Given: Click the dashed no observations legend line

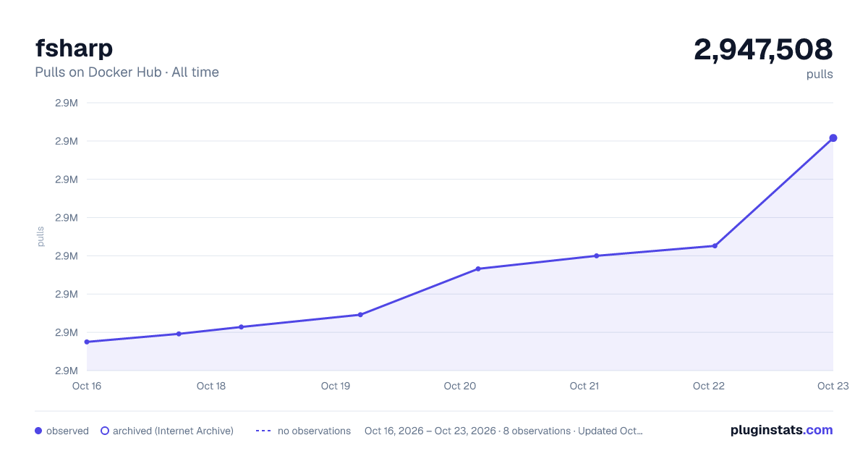Looking at the screenshot, I should click(x=263, y=431).
